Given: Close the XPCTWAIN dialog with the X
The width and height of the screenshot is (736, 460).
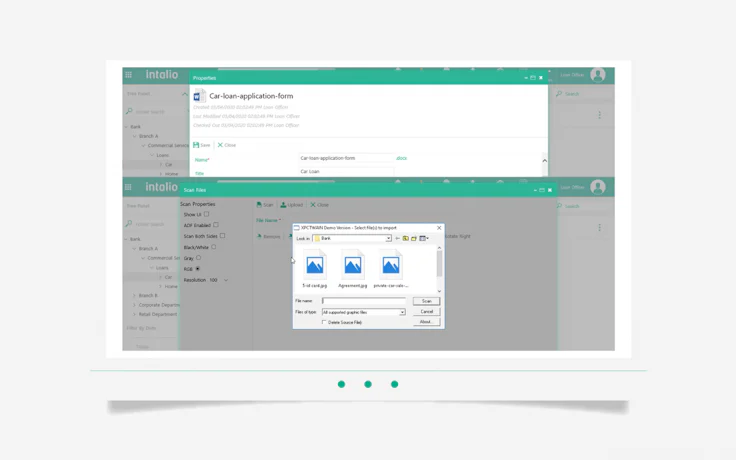Looking at the screenshot, I should point(439,228).
